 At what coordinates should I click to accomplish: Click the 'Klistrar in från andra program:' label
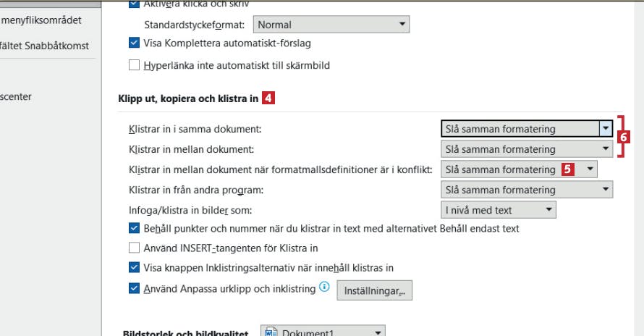pyautogui.click(x=196, y=190)
